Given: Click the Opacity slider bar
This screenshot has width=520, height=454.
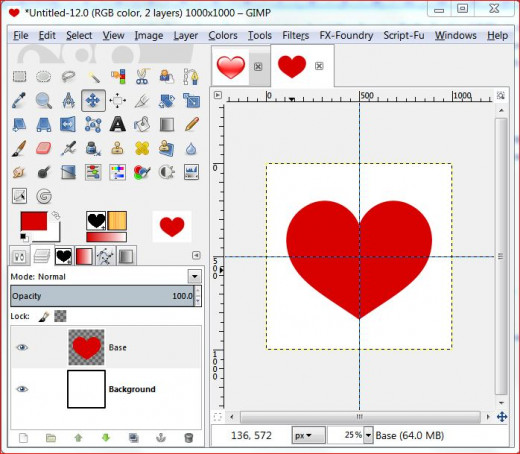Looking at the screenshot, I should click(102, 296).
